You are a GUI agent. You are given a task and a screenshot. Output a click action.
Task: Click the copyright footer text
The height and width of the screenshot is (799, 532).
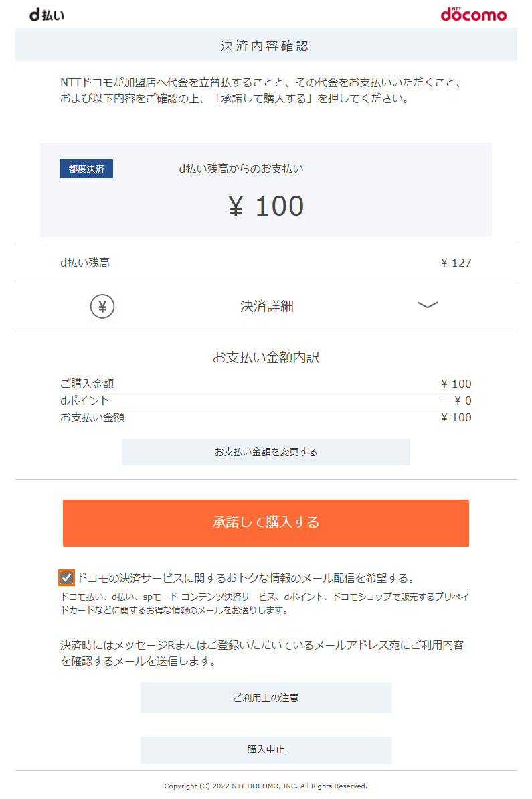pos(266,786)
